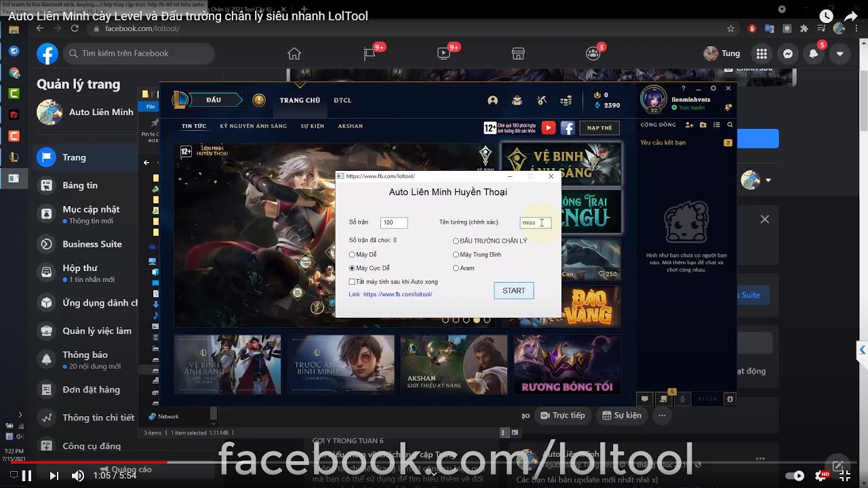Open the Facebook Messenger icon
Screen dimensions: 868x488
[x=787, y=54]
